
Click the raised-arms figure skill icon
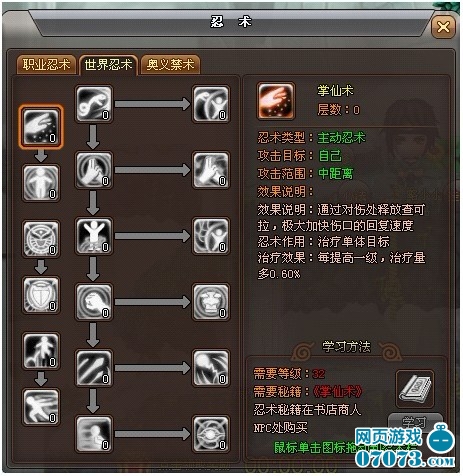tap(94, 236)
